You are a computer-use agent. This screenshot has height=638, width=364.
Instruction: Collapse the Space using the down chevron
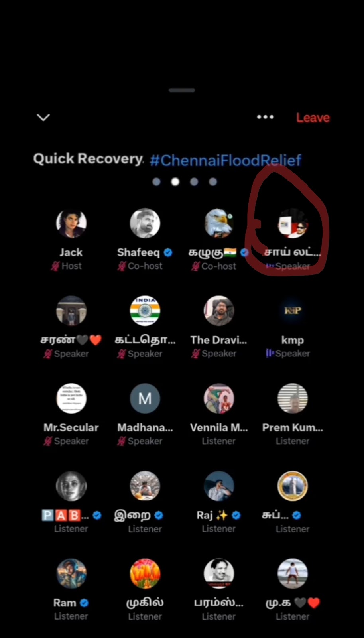click(43, 117)
